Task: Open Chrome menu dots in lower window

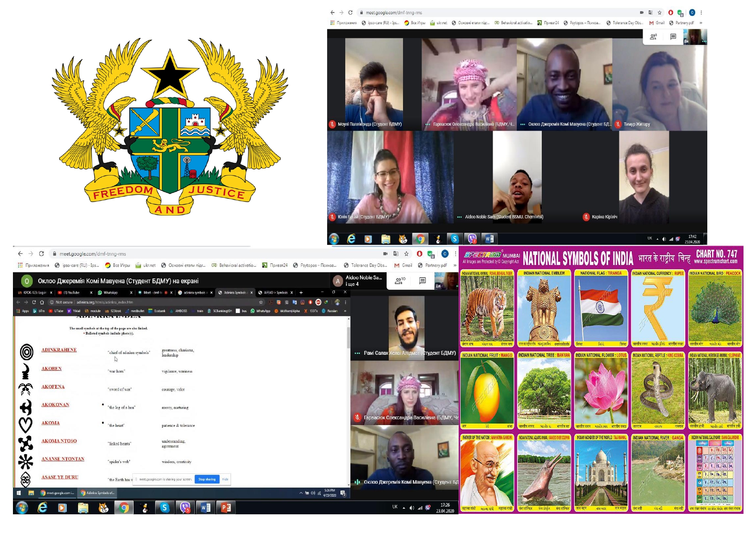Action: [x=455, y=253]
